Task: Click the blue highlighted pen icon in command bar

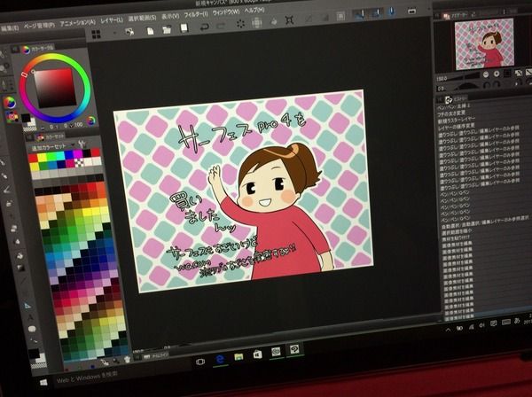Action: 392,12
